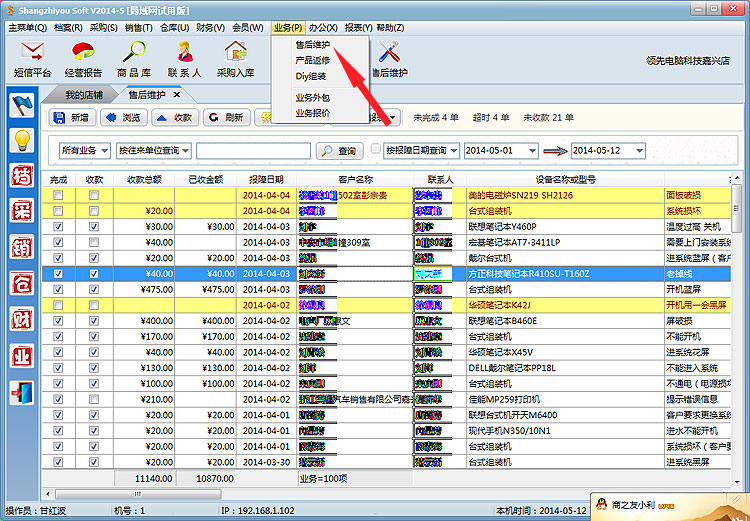The width and height of the screenshot is (750, 521).
Task: Click the search text input field
Action: tap(252, 151)
